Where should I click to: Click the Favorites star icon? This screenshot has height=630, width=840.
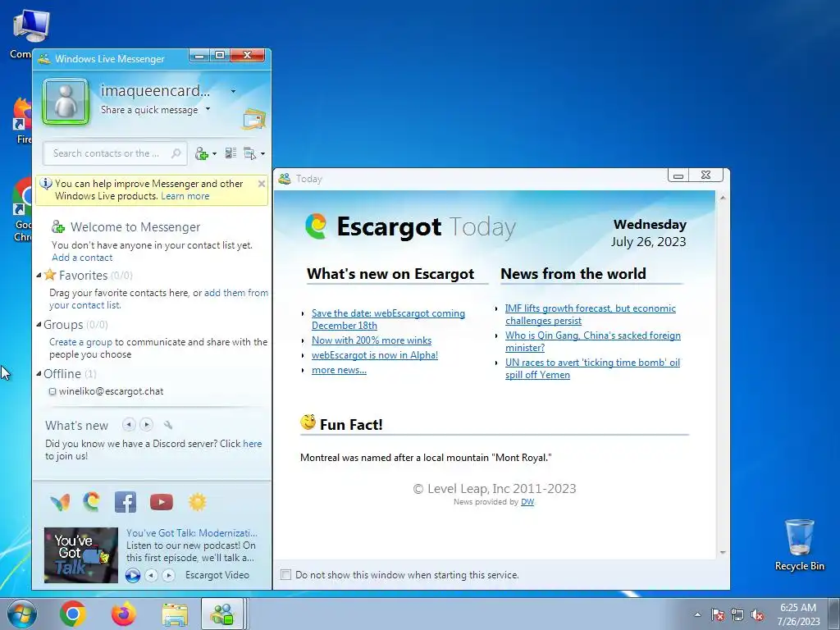[x=50, y=275]
